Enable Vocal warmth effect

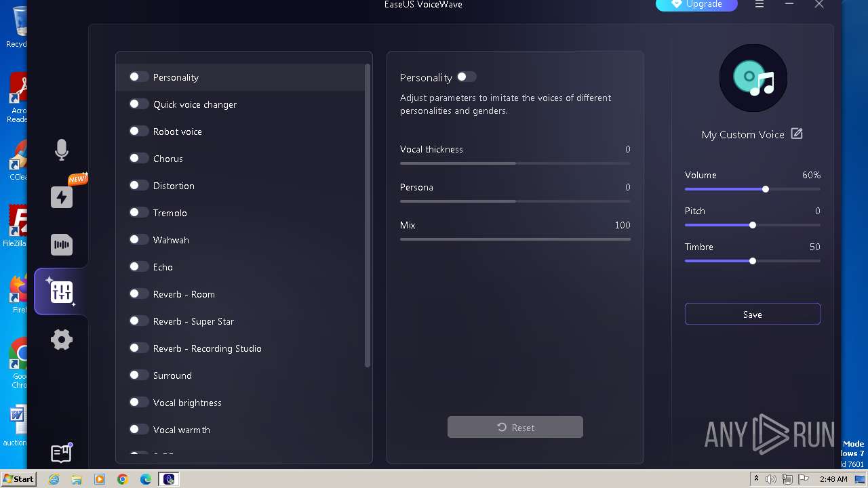139,430
